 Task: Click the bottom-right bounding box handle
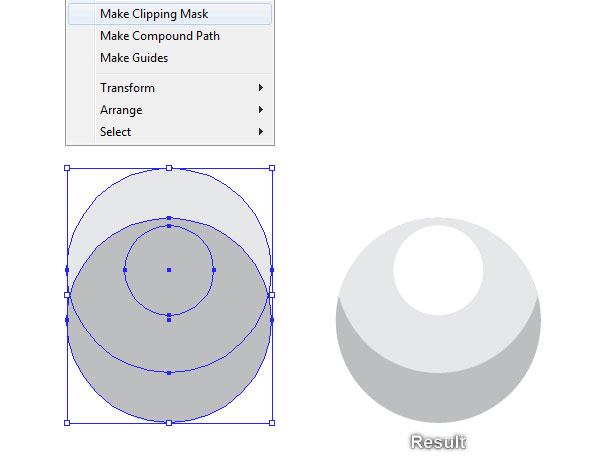tap(272, 423)
